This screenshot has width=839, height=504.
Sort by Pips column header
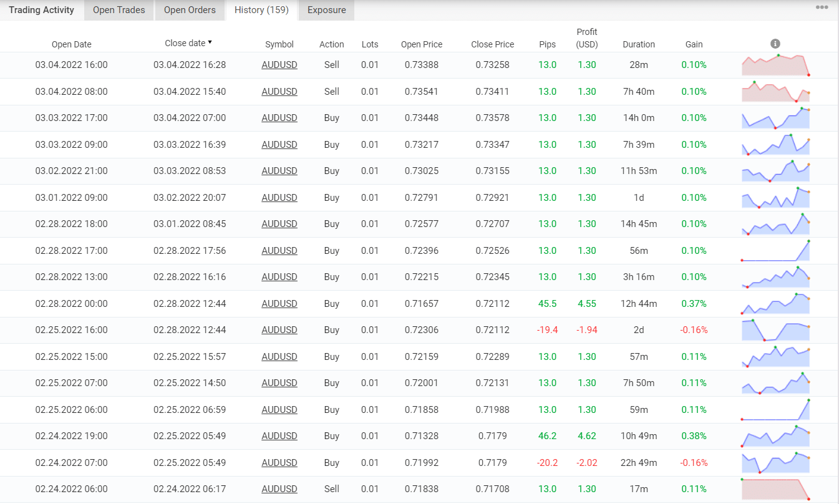click(547, 44)
